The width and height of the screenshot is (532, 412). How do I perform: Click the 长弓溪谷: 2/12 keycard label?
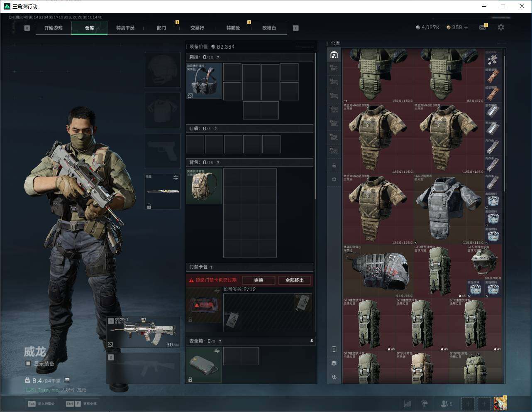pyautogui.click(x=239, y=289)
